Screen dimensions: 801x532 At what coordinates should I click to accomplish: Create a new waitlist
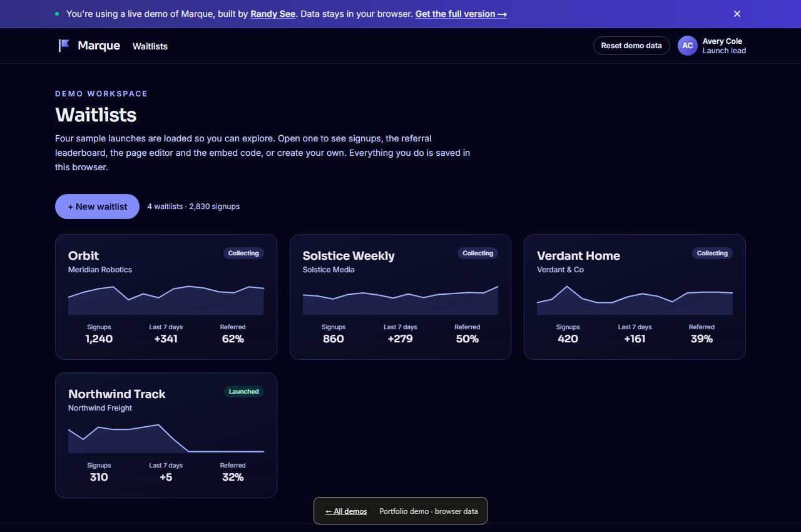point(97,207)
